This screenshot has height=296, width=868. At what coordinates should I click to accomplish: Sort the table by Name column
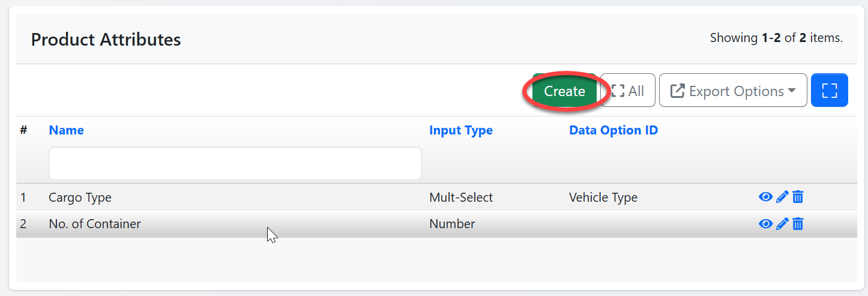point(66,130)
